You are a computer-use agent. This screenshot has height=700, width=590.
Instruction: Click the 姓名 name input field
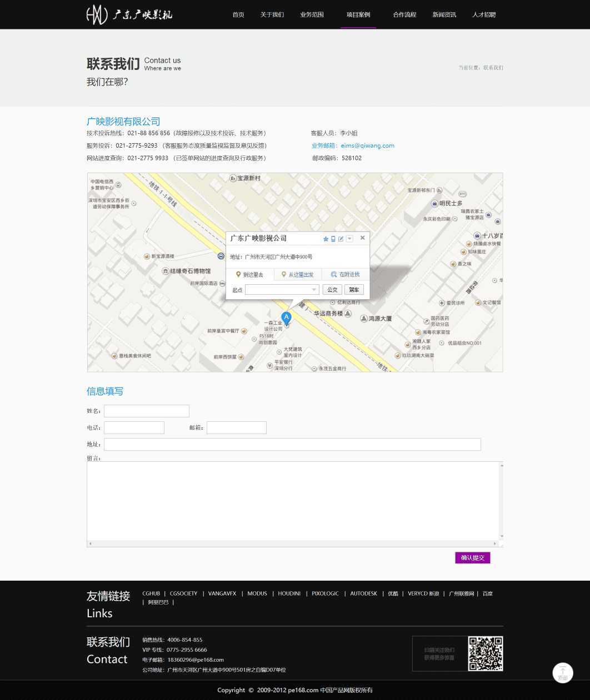(147, 411)
